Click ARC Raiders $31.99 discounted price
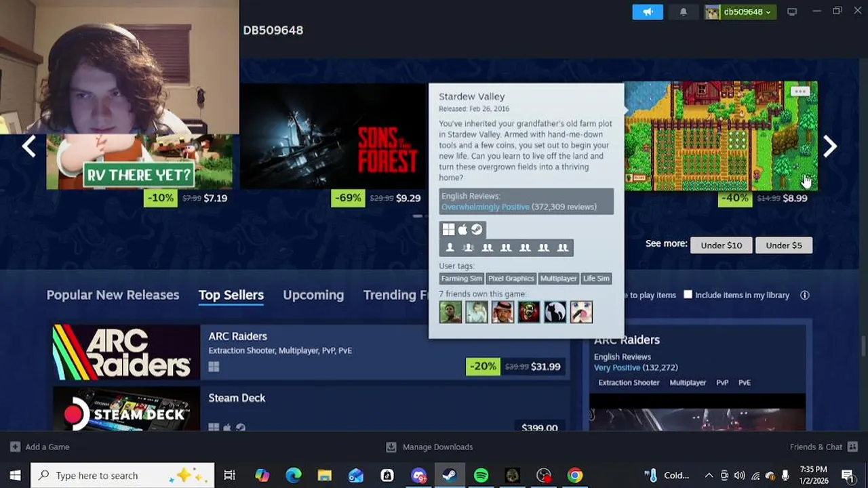The image size is (868, 488). pos(545,367)
